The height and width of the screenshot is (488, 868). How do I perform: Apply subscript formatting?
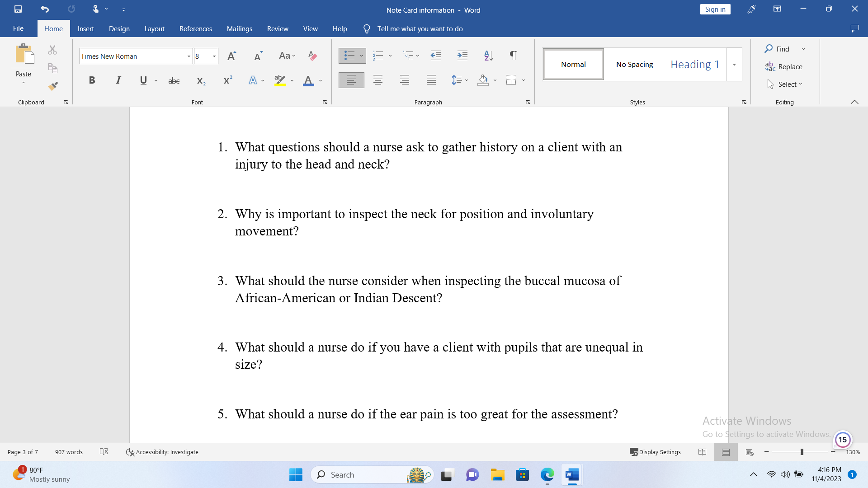tap(201, 81)
